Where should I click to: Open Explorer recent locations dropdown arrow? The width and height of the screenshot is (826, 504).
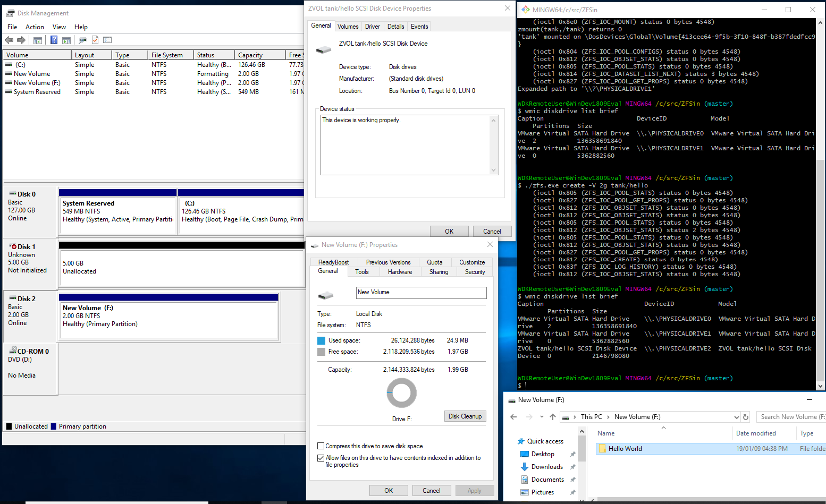click(x=542, y=417)
